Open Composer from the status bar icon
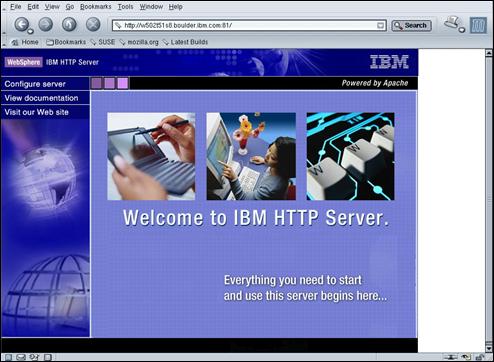Image resolution: width=494 pixels, height=362 pixels. pos(34,357)
